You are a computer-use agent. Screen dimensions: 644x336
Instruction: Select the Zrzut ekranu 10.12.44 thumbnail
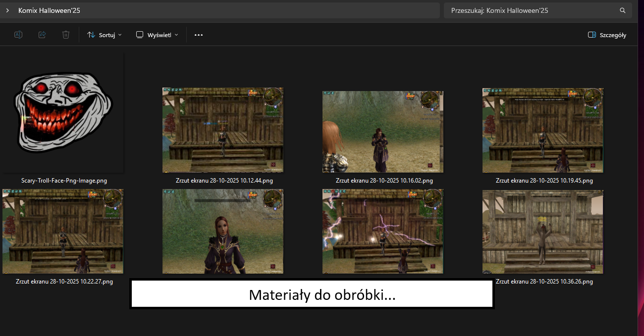pyautogui.click(x=223, y=130)
